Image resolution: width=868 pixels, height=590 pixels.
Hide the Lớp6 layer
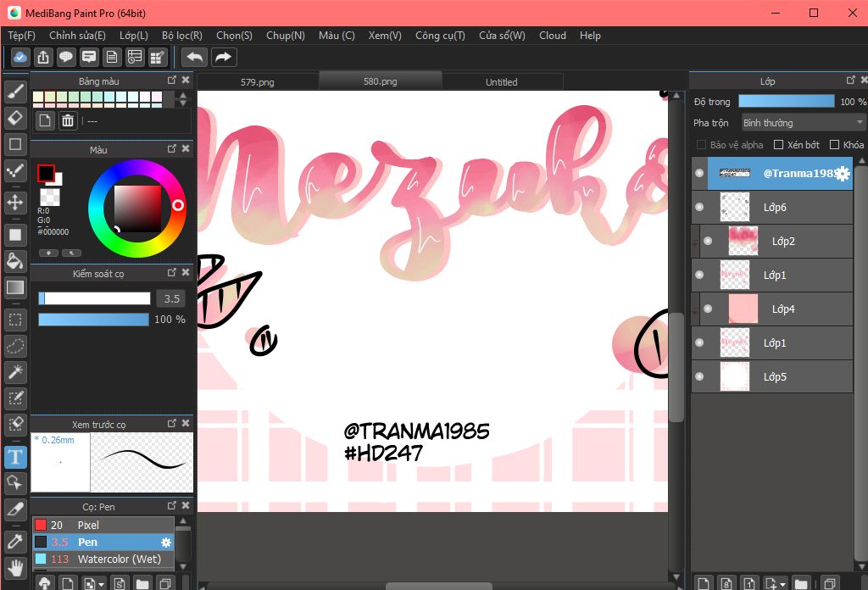(699, 207)
